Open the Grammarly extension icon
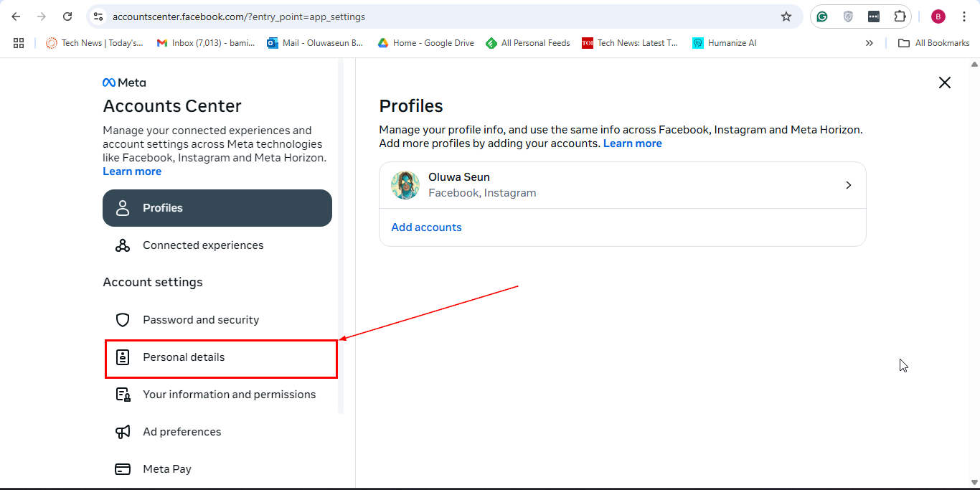 (x=822, y=17)
